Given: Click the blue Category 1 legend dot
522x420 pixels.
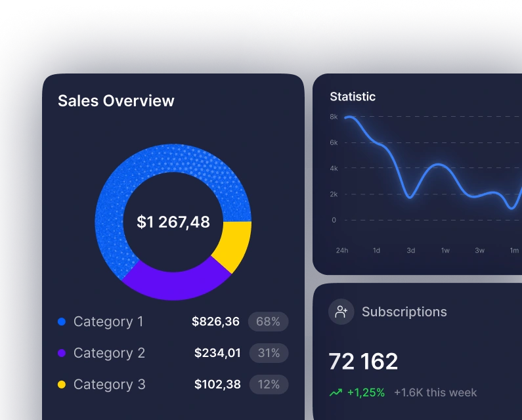Looking at the screenshot, I should coord(62,322).
